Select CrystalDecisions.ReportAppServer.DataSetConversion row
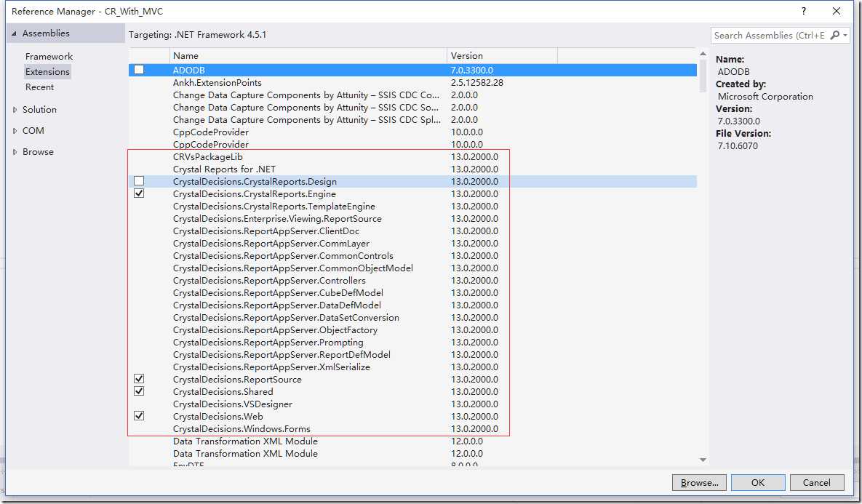862x504 pixels. pyautogui.click(x=413, y=317)
